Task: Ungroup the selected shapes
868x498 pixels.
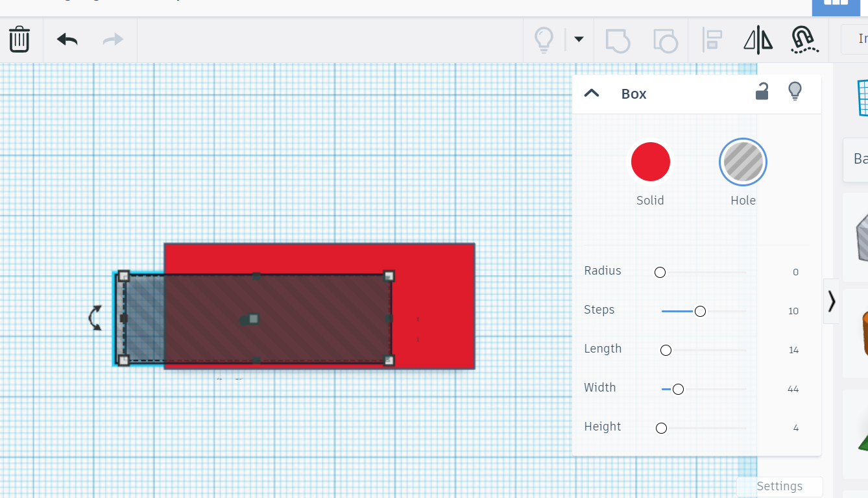Action: (665, 40)
